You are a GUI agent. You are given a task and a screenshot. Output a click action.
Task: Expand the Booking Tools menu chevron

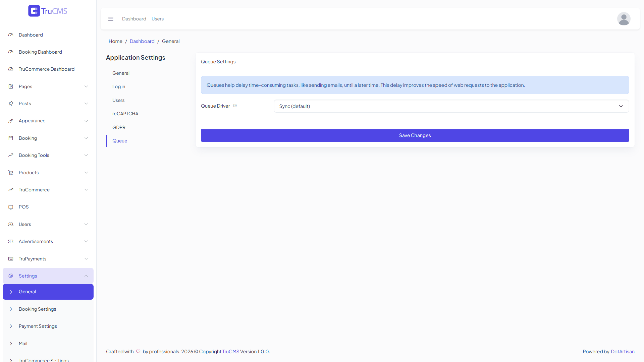(x=86, y=155)
